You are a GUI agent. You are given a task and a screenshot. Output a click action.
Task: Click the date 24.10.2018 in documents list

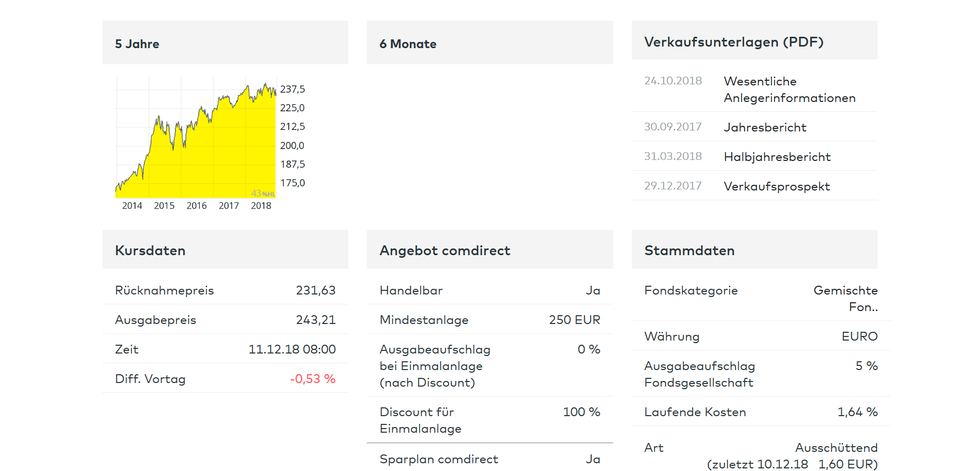click(x=673, y=81)
